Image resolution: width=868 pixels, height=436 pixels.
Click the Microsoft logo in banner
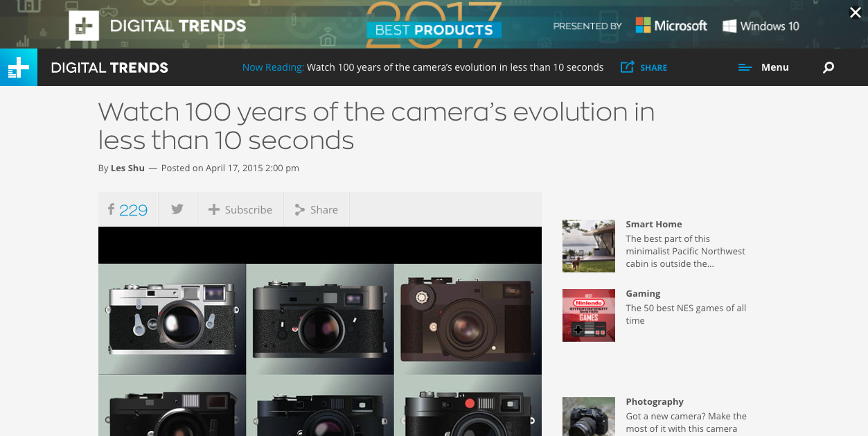[671, 26]
